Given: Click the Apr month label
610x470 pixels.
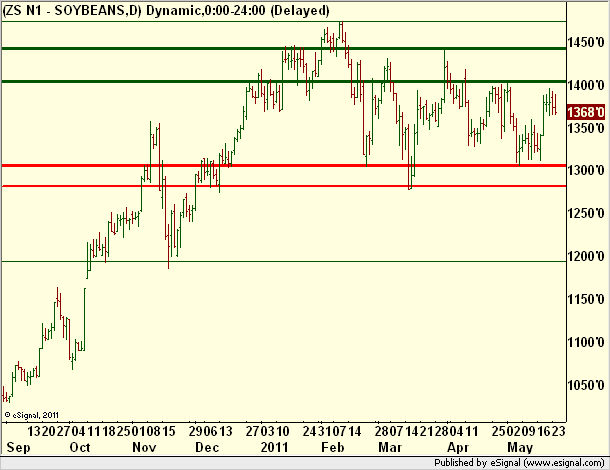Looking at the screenshot, I should (458, 447).
